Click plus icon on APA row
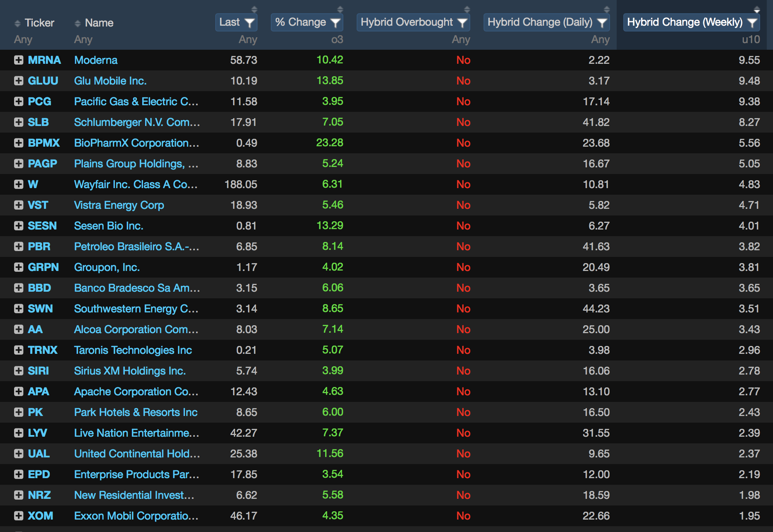The width and height of the screenshot is (773, 532). [x=18, y=392]
